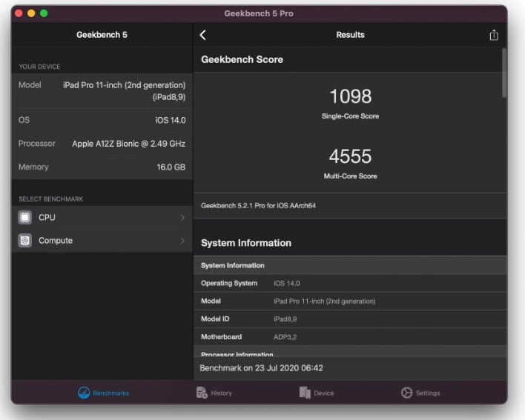Click the 'Operating System' row label
The image size is (525, 420).
229,283
